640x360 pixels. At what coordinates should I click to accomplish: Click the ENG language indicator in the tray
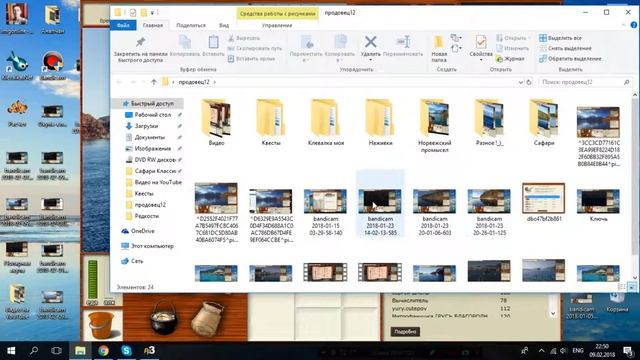[x=578, y=351]
